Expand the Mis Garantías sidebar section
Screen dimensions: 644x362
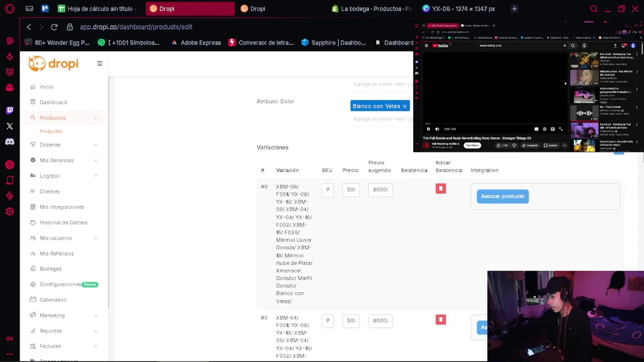click(x=96, y=160)
